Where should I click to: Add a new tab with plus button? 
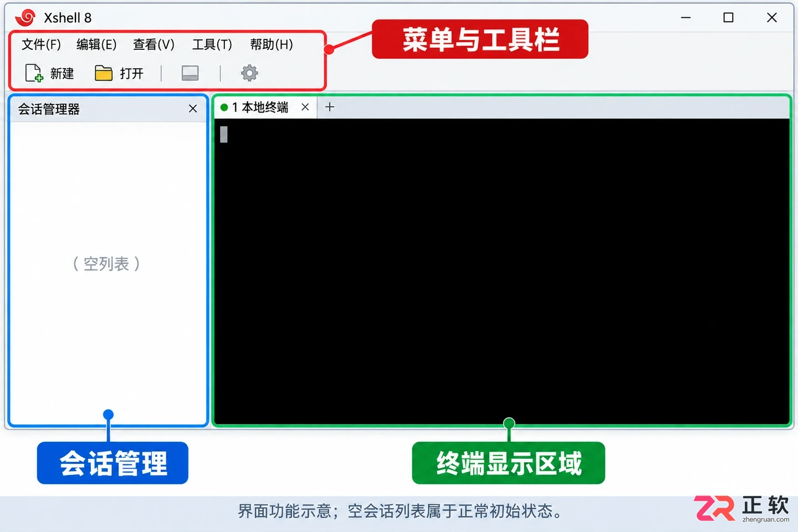(x=330, y=107)
